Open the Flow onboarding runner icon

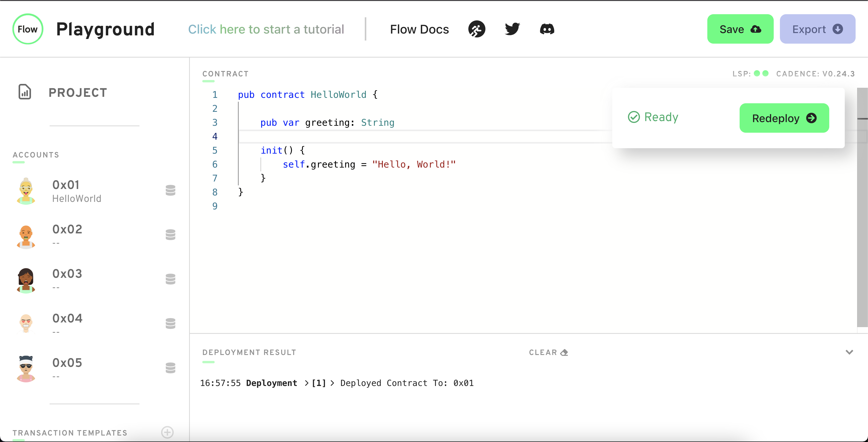[x=476, y=29]
